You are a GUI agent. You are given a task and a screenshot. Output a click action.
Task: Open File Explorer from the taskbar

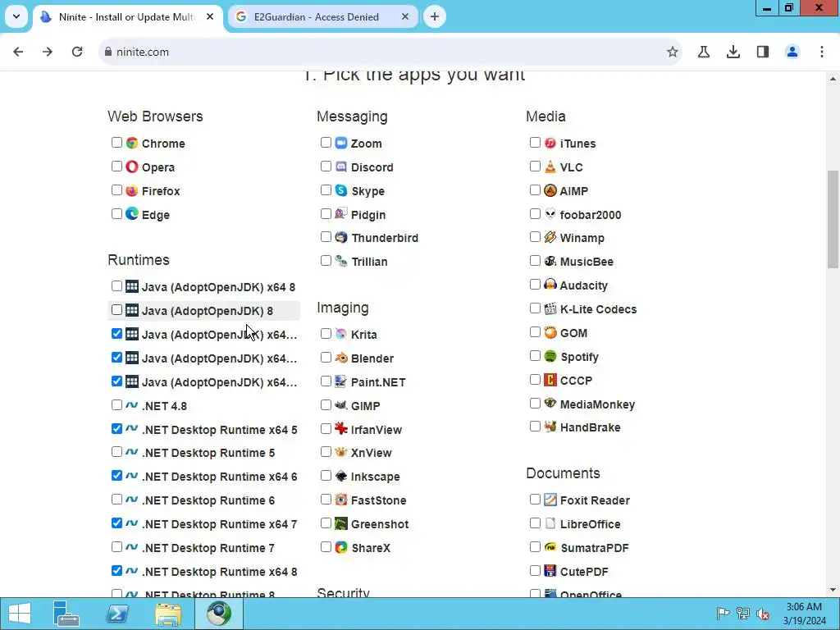[168, 614]
